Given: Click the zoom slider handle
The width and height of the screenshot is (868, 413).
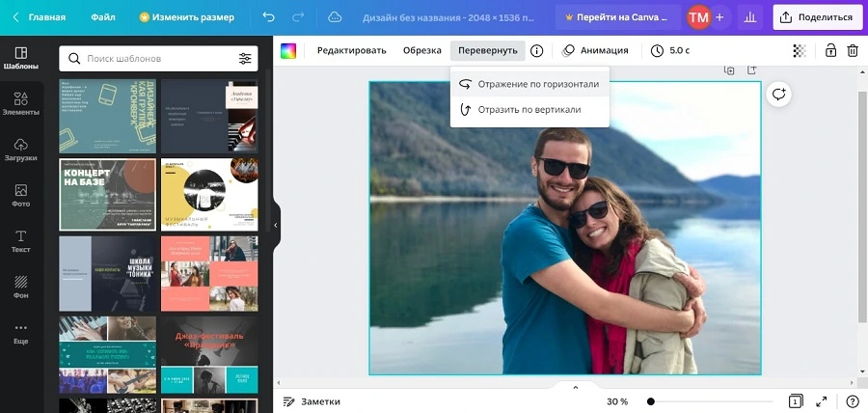Looking at the screenshot, I should tap(651, 402).
